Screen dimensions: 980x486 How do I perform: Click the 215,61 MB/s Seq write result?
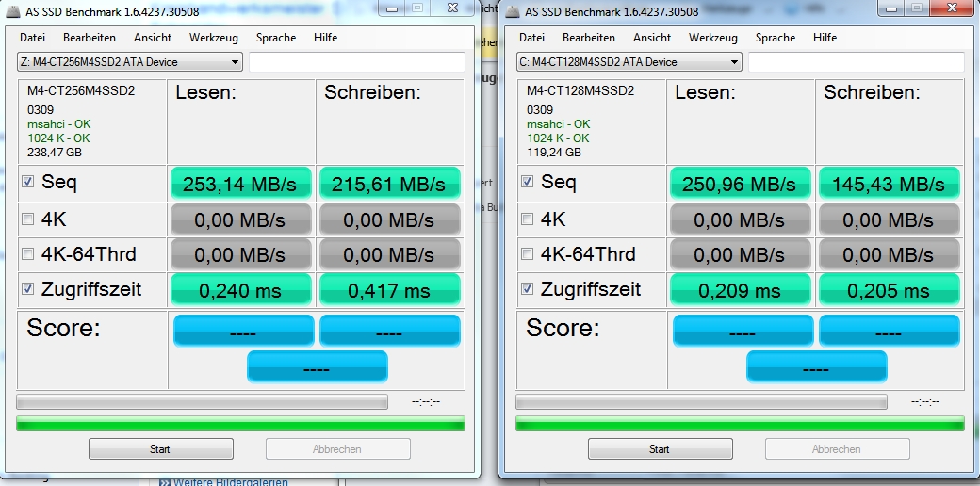coord(390,184)
